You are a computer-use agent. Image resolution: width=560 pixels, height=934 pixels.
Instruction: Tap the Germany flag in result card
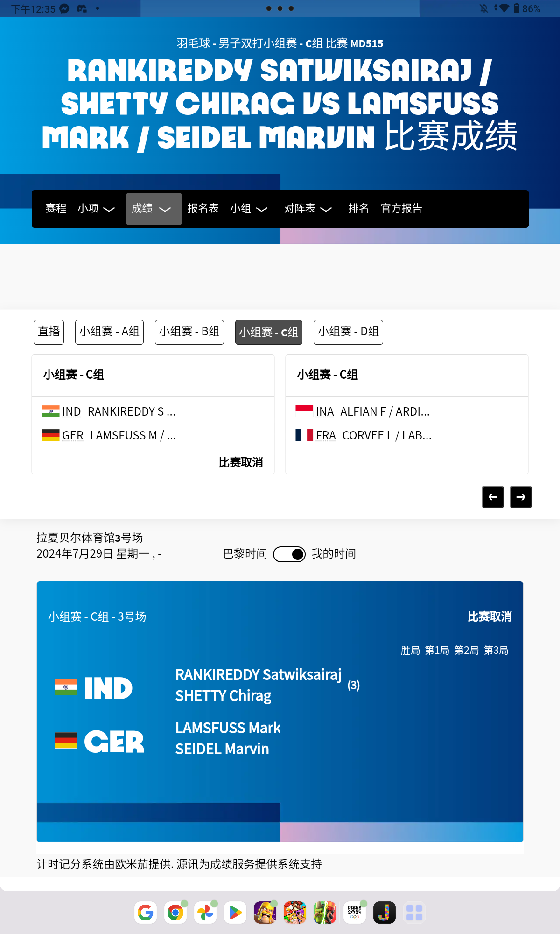click(x=66, y=740)
